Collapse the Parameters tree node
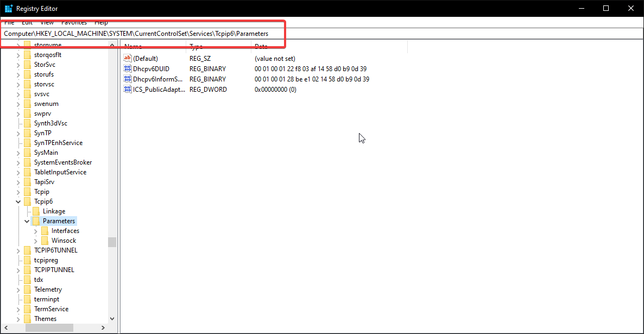644x334 pixels. 27,222
